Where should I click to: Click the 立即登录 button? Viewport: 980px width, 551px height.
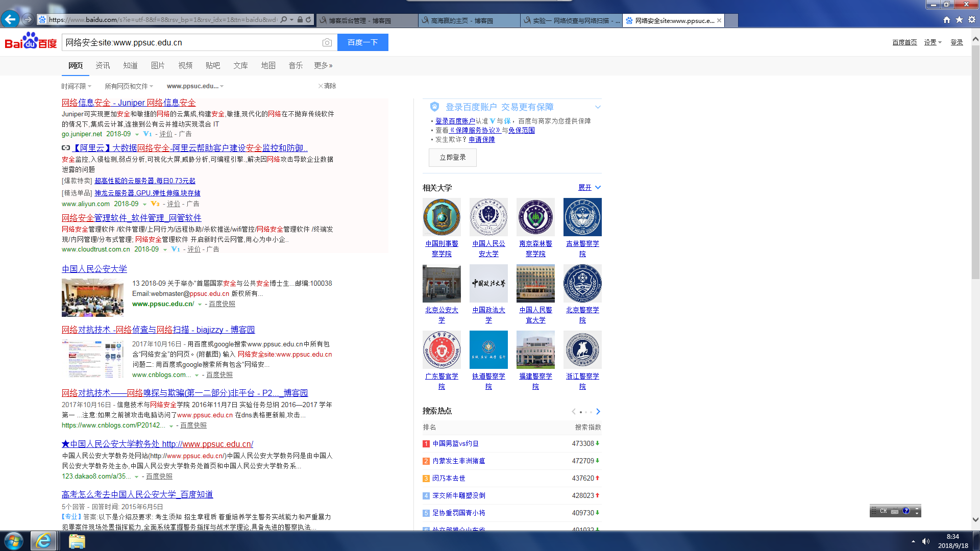click(x=452, y=157)
